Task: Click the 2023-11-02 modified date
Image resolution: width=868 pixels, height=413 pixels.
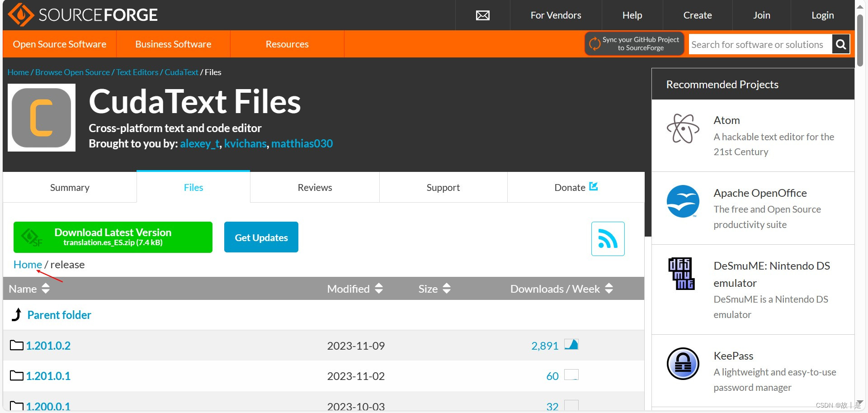Action: click(x=356, y=376)
